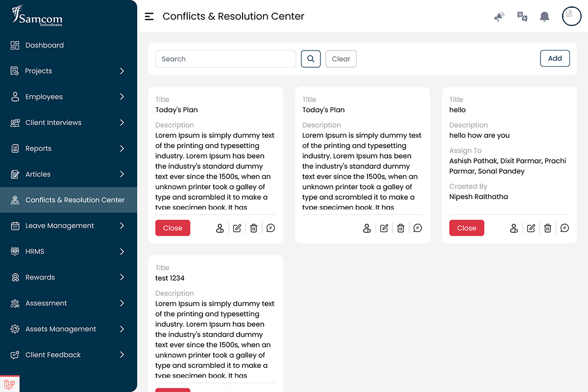
Task: Edit the 'hello' conflict card
Action: pyautogui.click(x=531, y=228)
